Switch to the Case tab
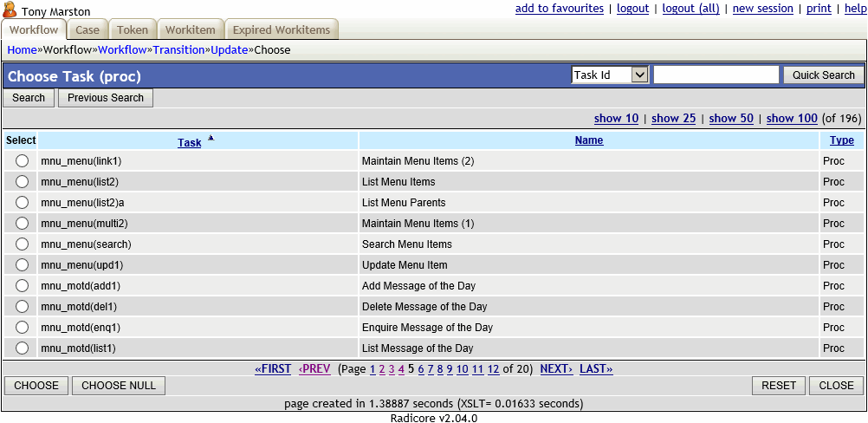This screenshot has height=423, width=868. [x=87, y=30]
